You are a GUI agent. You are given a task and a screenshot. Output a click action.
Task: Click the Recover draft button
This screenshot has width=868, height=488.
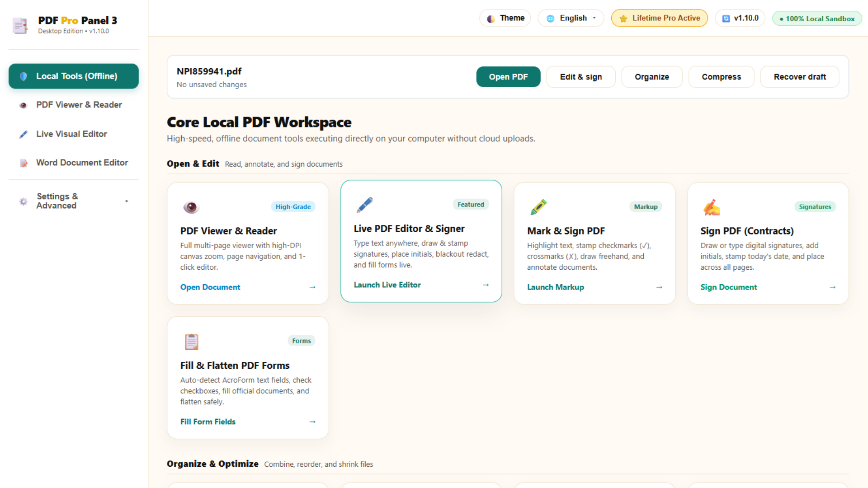(800, 77)
